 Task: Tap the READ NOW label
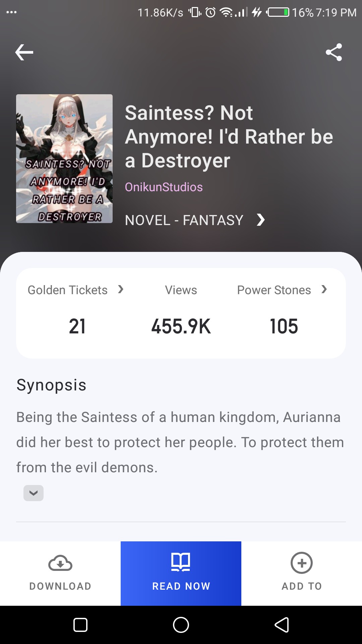(181, 586)
